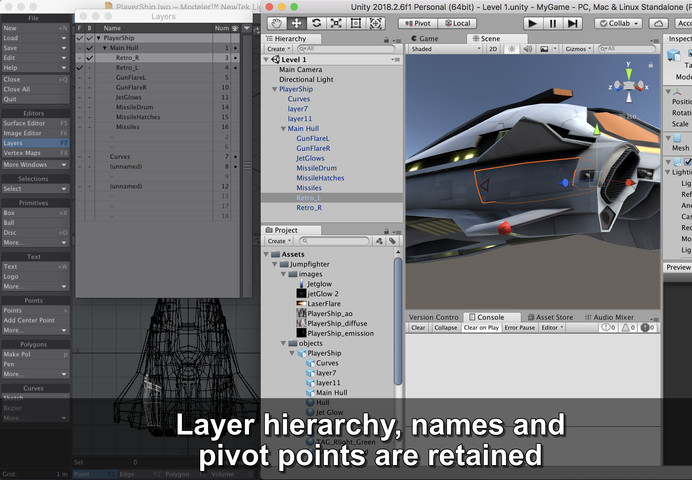692x480 pixels.
Task: Click the Pause button in Unity
Action: [x=553, y=23]
